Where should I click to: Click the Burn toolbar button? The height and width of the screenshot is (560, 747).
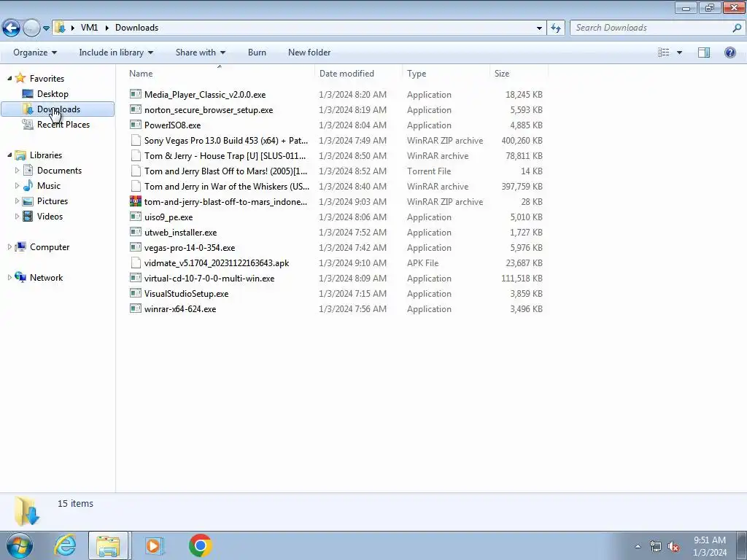(257, 52)
